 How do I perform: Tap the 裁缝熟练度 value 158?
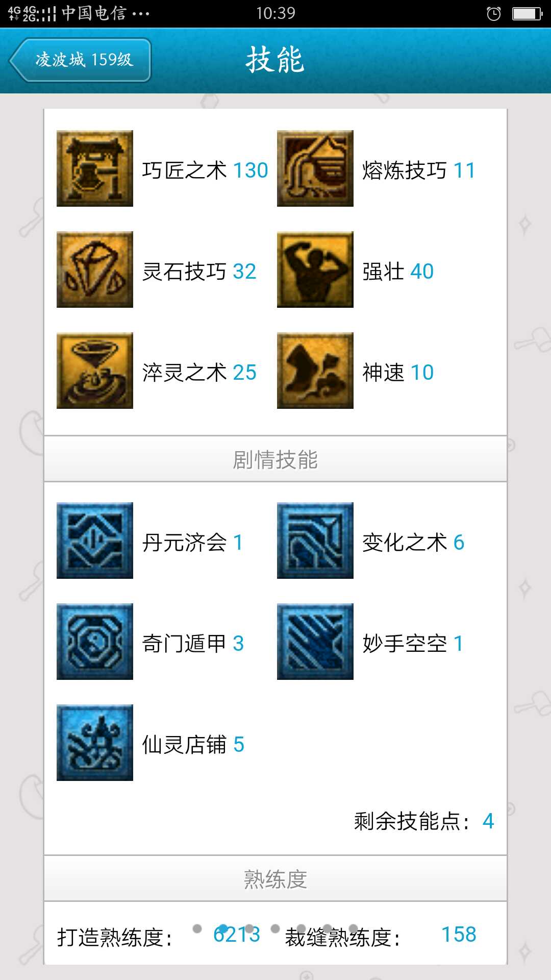tap(459, 935)
